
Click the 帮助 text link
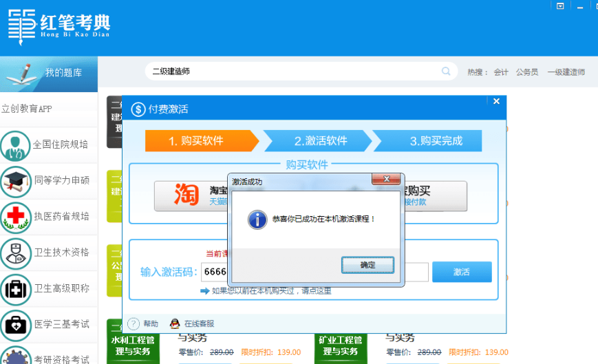[x=151, y=323]
